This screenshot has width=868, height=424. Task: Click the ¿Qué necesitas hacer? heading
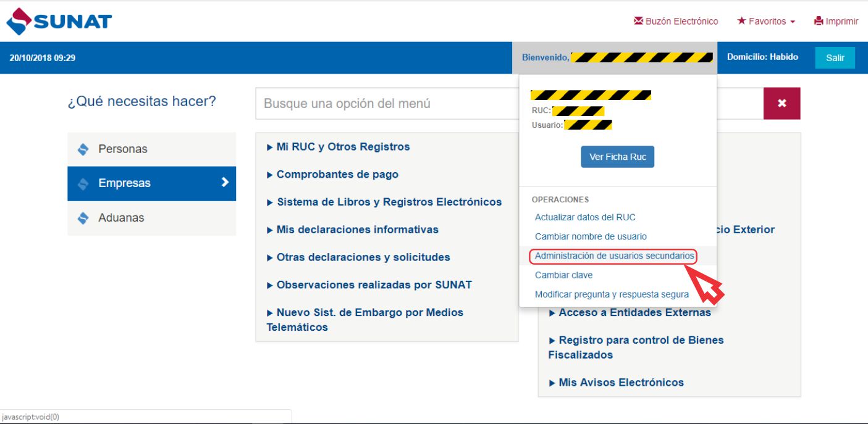click(142, 101)
